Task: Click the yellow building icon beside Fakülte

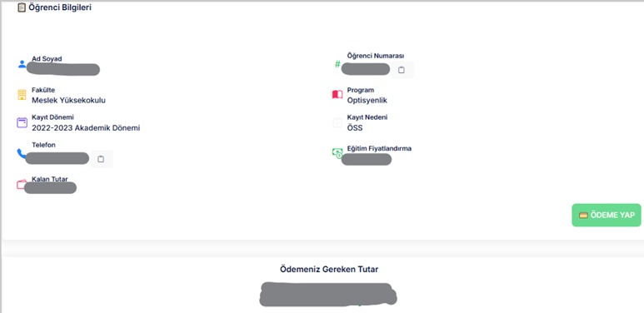Action: pyautogui.click(x=22, y=95)
